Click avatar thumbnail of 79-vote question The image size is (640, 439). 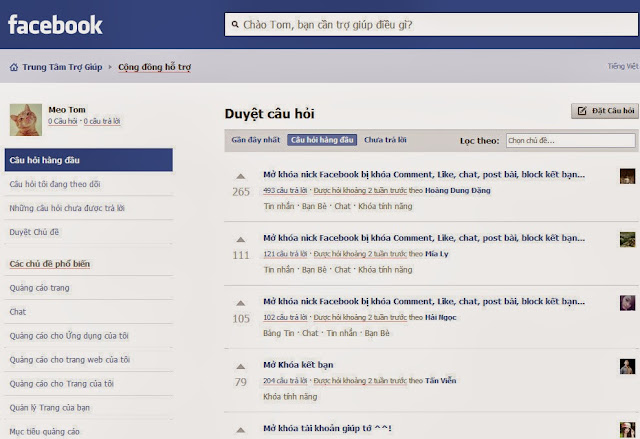tap(627, 366)
